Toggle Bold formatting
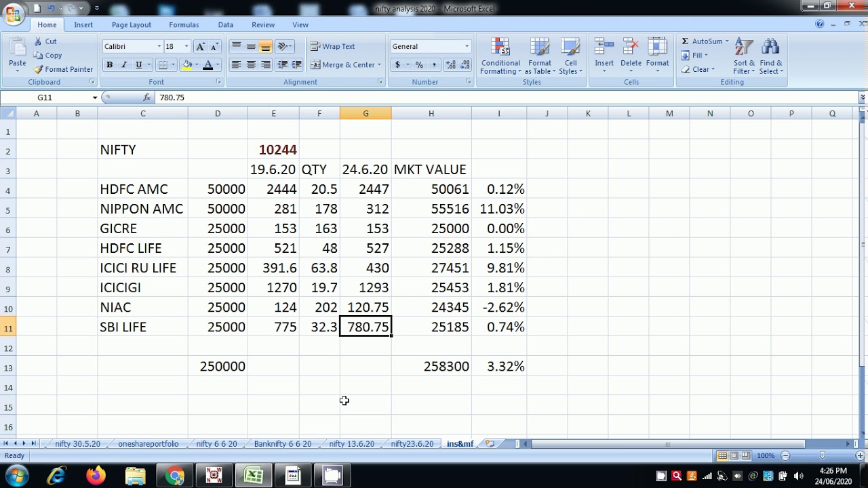 pos(109,65)
